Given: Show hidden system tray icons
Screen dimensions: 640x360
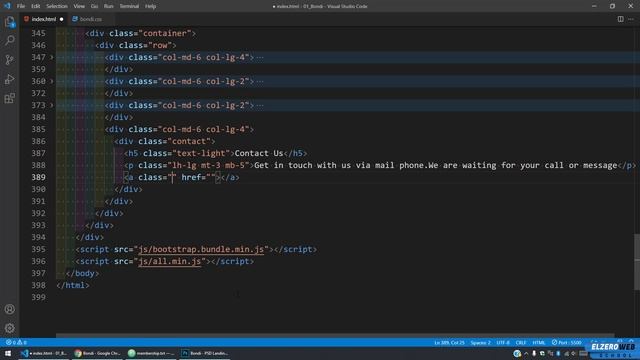Looking at the screenshot, I should (x=526, y=353).
